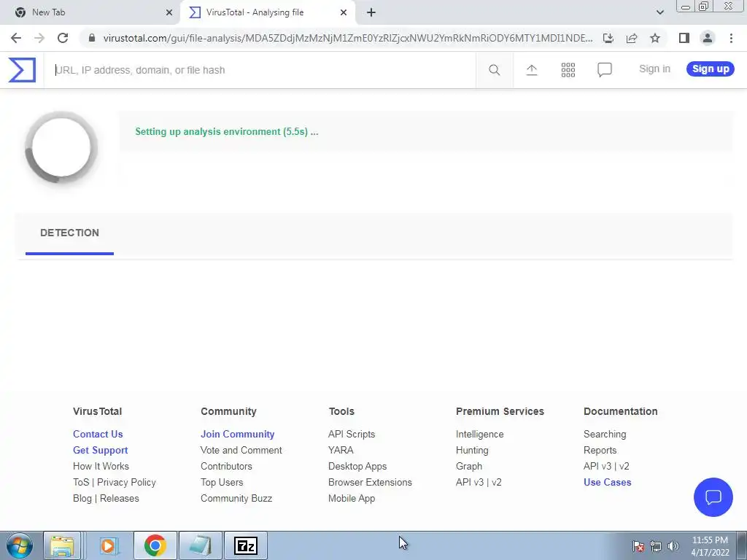
Task: Open the comments speech bubble icon
Action: tap(605, 70)
